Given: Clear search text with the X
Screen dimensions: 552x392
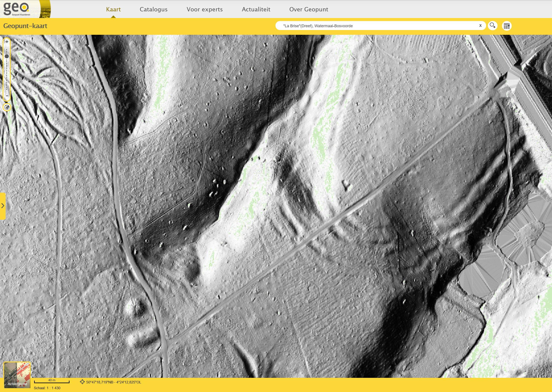Looking at the screenshot, I should tap(480, 26).
